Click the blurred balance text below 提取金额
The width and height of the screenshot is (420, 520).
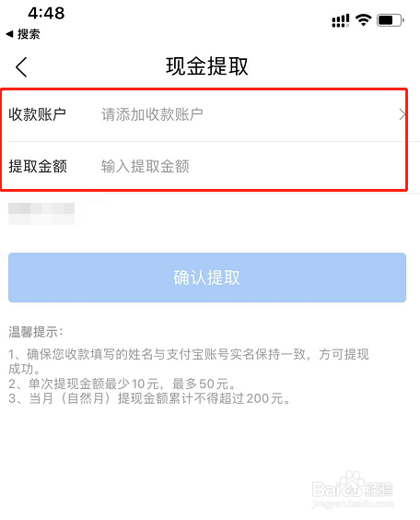click(x=41, y=214)
